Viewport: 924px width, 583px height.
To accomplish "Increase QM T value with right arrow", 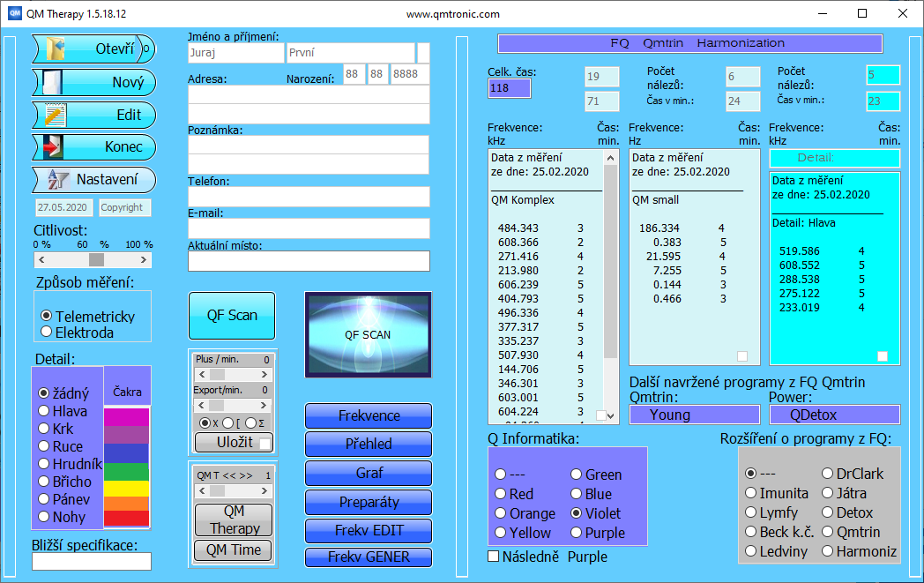I will pyautogui.click(x=264, y=491).
